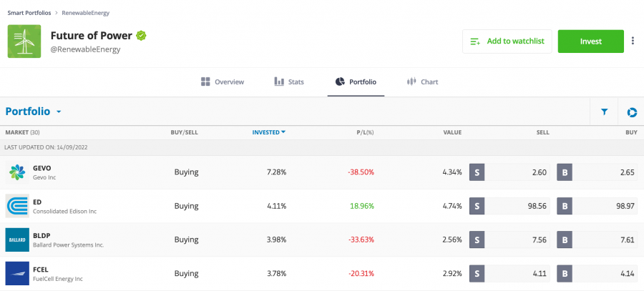Screen dimensions: 644x291
Task: Click the -33.63% P/L value
Action: [361, 240]
